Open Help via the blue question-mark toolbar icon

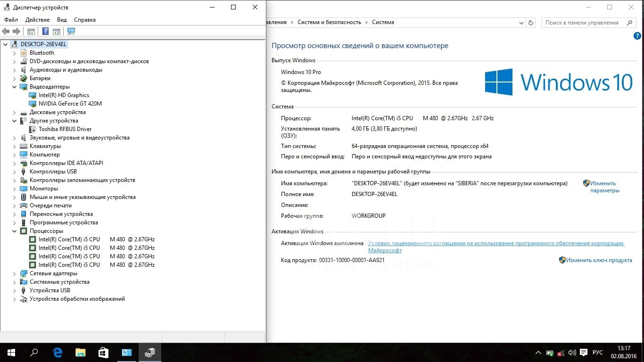click(x=45, y=32)
